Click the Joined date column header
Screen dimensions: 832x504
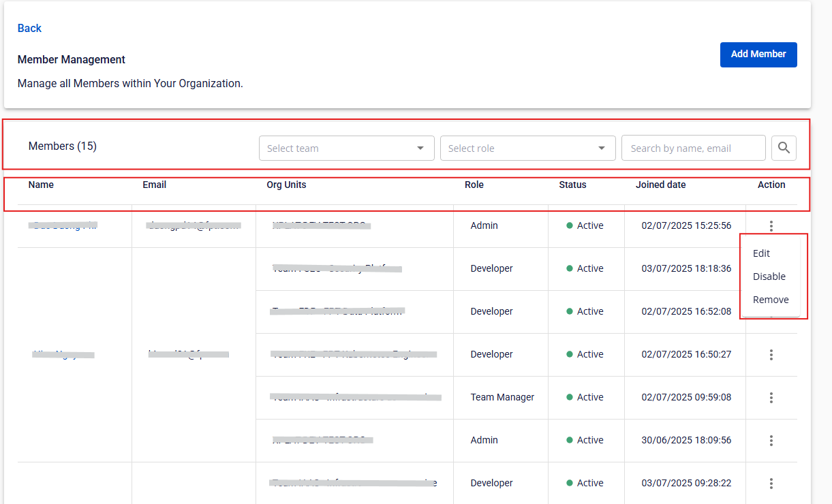(660, 185)
